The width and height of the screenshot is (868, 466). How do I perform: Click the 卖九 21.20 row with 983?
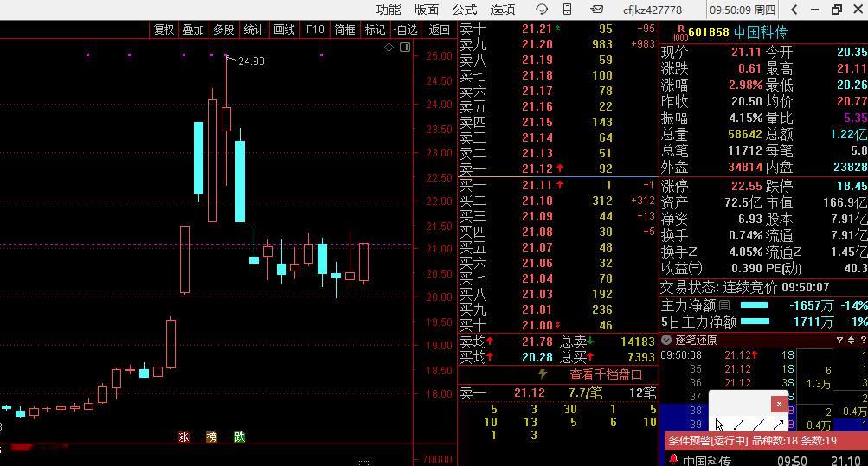tap(558, 44)
